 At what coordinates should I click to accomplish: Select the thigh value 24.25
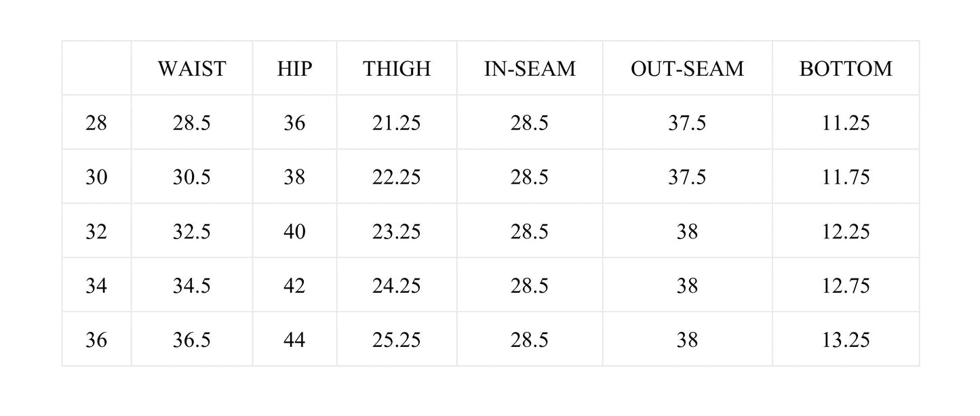pyautogui.click(x=397, y=286)
